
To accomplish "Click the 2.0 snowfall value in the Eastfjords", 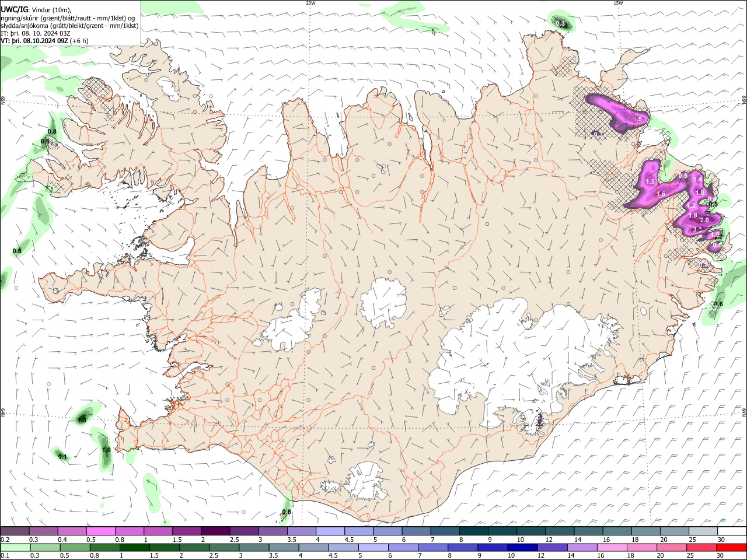I will pyautogui.click(x=704, y=220).
